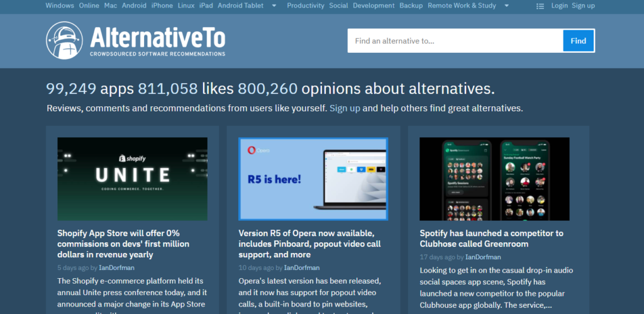Open IanDorfman's profile under the Shopify article
Screen dimensions: 644x314
[116, 267]
